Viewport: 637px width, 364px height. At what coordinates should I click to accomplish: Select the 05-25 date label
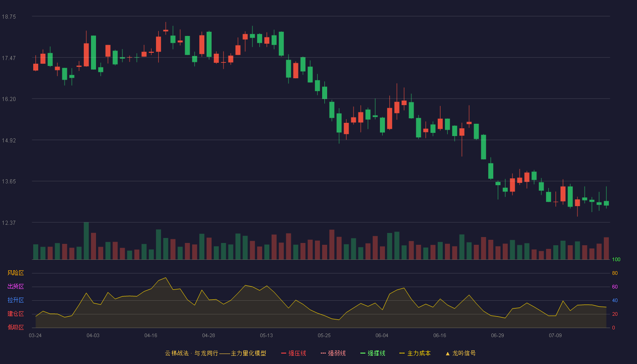(x=324, y=335)
